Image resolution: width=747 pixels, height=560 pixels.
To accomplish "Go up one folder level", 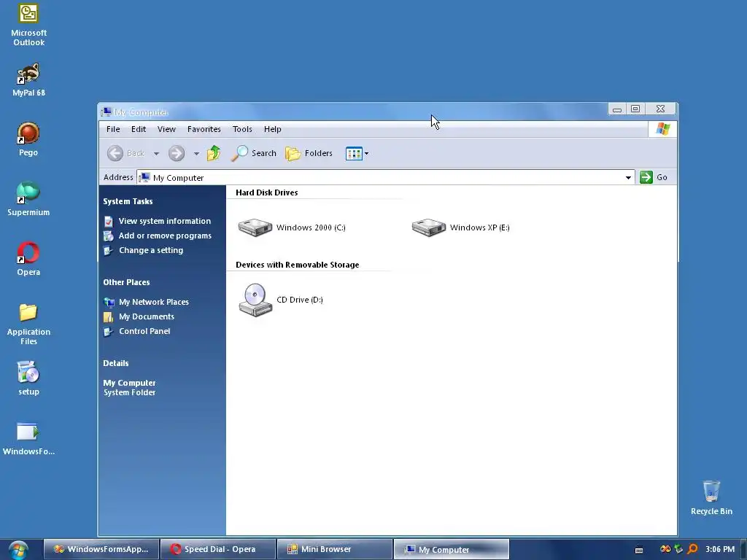I will tap(214, 153).
